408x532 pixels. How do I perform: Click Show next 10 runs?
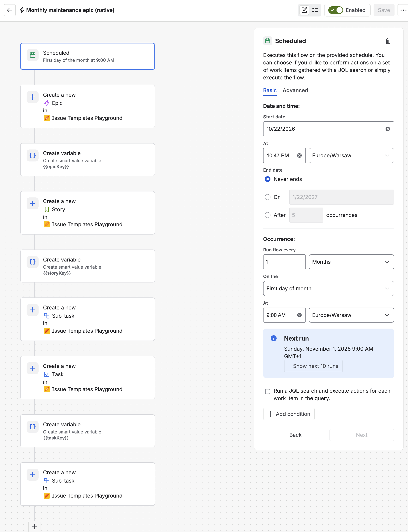tap(313, 366)
